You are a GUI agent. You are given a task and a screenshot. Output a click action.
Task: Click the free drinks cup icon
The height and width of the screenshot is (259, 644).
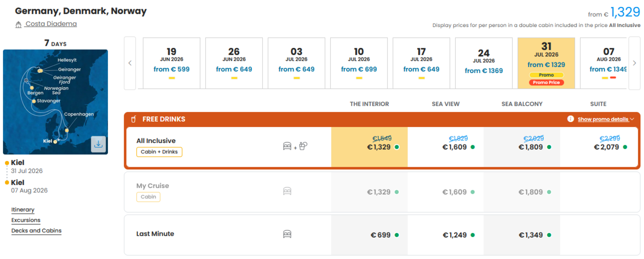pyautogui.click(x=134, y=119)
